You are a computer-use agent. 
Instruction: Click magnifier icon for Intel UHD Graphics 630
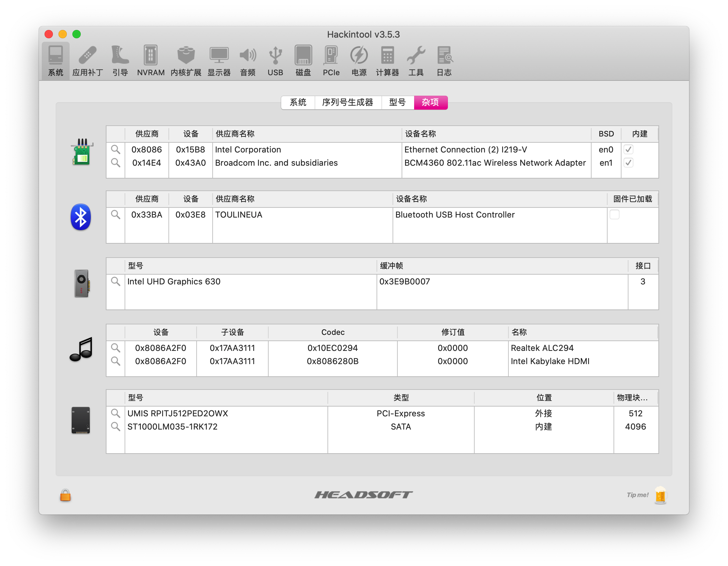coord(116,281)
